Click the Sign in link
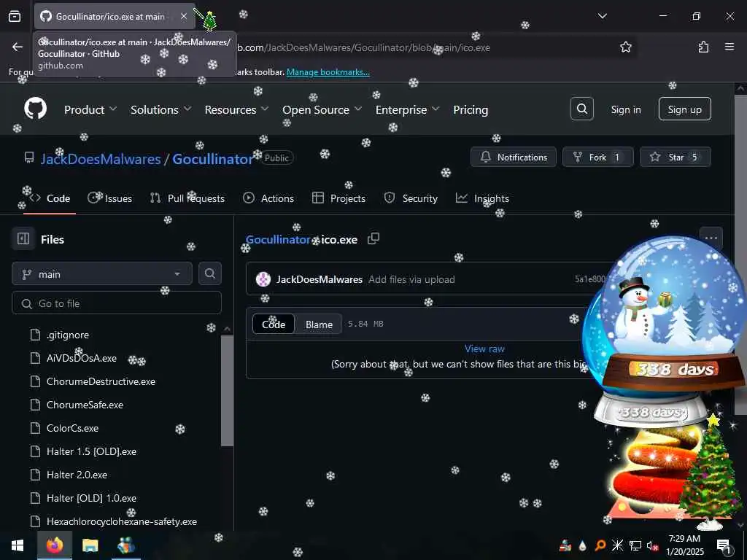747x560 pixels. (625, 109)
